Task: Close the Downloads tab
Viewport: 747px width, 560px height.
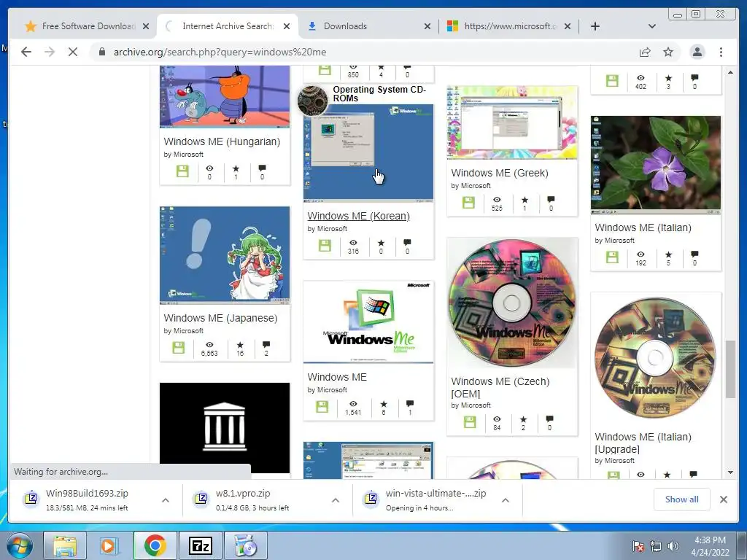Action: [x=427, y=26]
